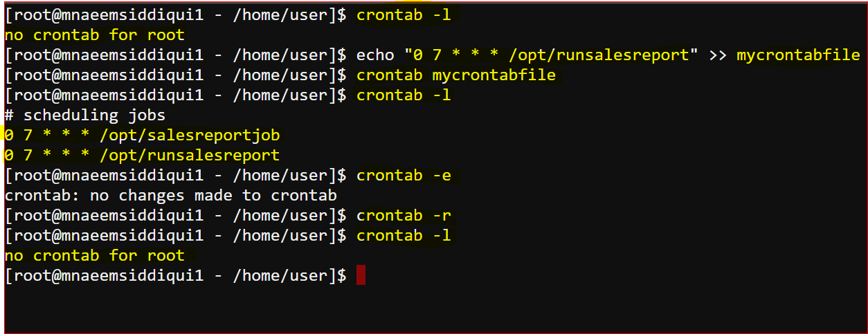Click the second 'crontab -l' command

tap(404, 95)
